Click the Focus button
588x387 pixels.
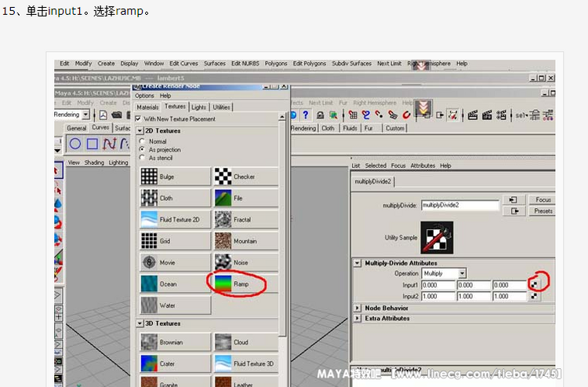pos(543,200)
